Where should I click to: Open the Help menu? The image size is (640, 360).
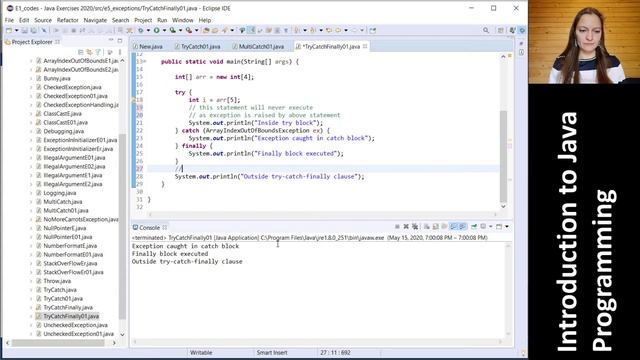205,20
